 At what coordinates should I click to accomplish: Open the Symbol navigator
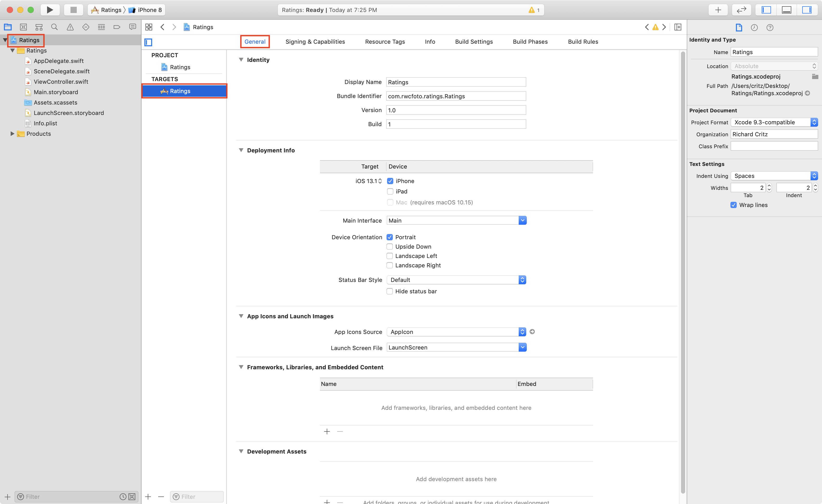coord(39,27)
